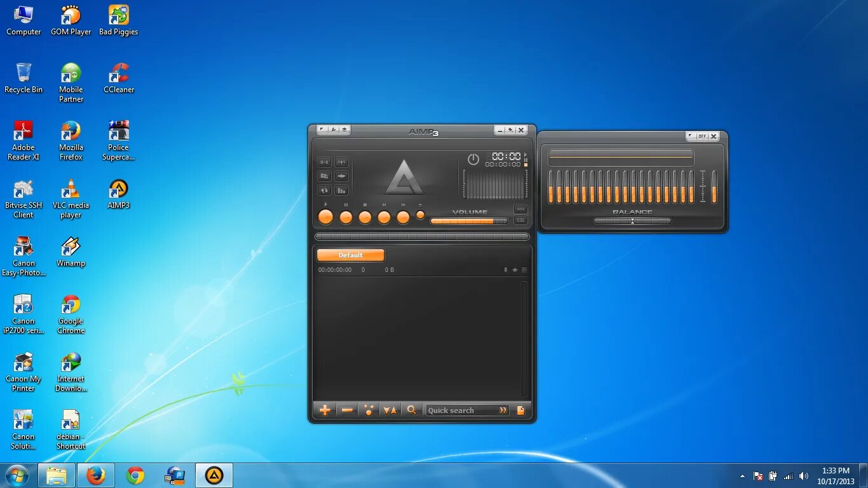Open AIMP main menu arrow button
868x488 pixels.
(322, 130)
